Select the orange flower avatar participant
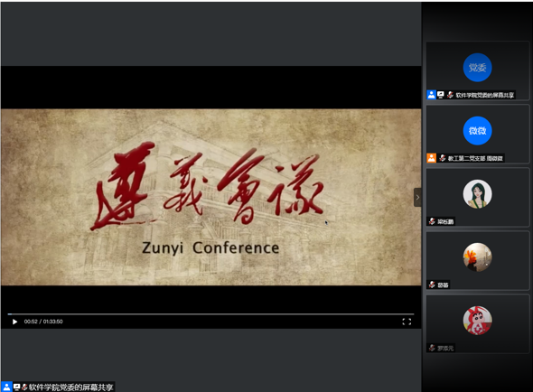Viewport: 533px width, 392px height. 477,257
